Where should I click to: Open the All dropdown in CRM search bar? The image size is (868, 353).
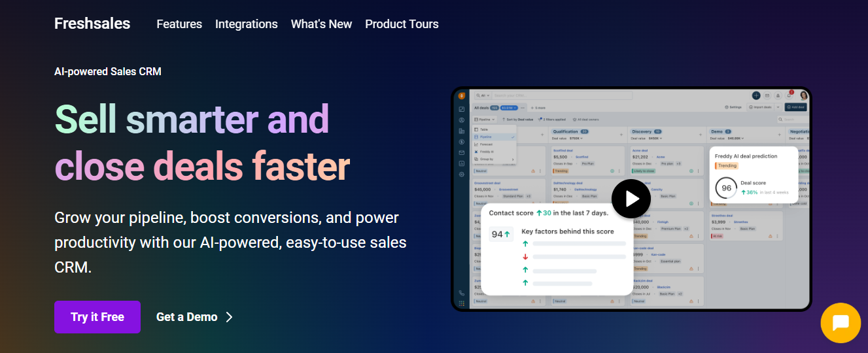483,95
